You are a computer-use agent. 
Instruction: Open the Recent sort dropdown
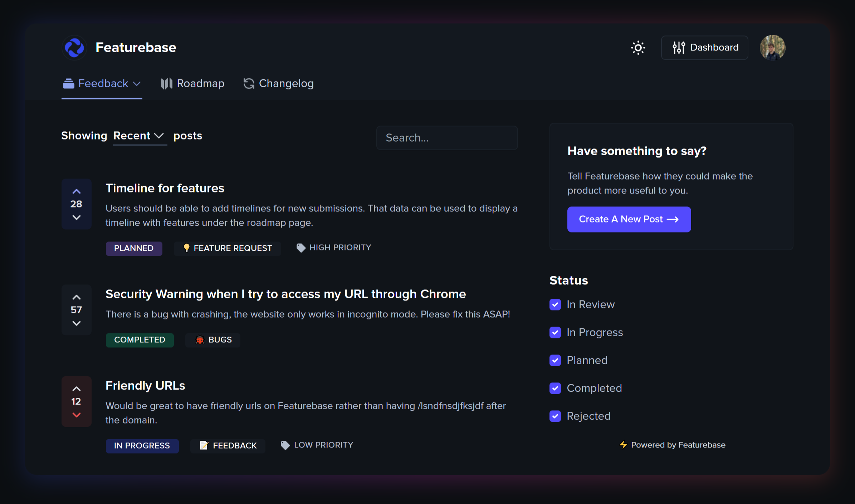[x=139, y=136]
